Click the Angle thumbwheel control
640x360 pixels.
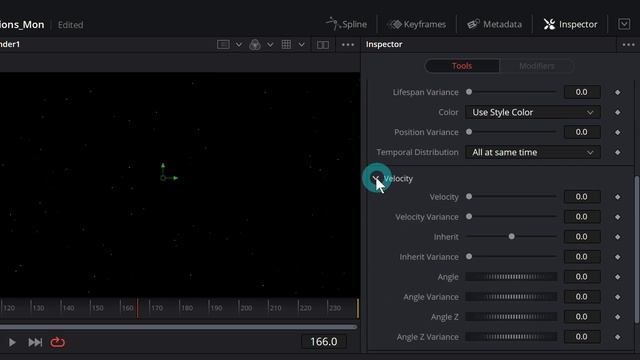click(x=511, y=277)
